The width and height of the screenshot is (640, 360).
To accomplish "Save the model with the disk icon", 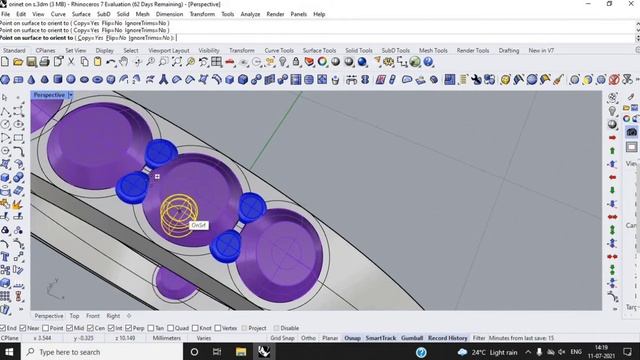I will [x=31, y=62].
